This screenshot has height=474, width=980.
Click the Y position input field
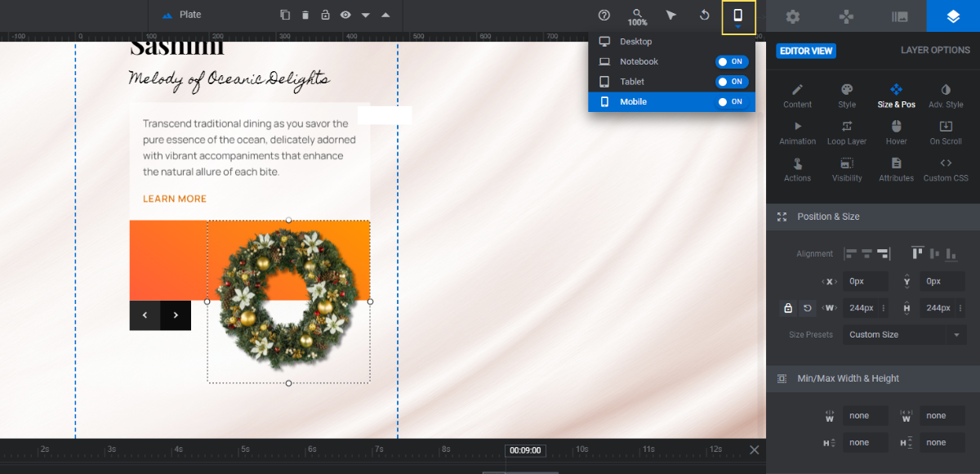pyautogui.click(x=942, y=281)
